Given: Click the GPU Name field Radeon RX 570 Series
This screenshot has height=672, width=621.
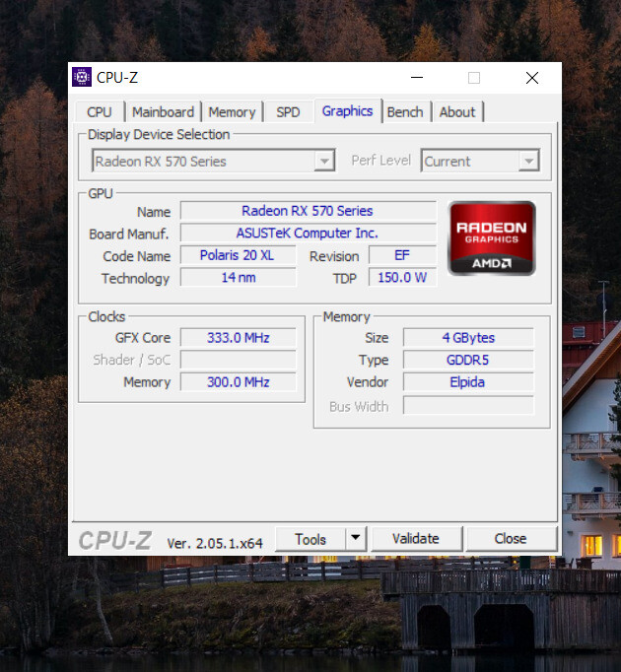Looking at the screenshot, I should pos(308,211).
